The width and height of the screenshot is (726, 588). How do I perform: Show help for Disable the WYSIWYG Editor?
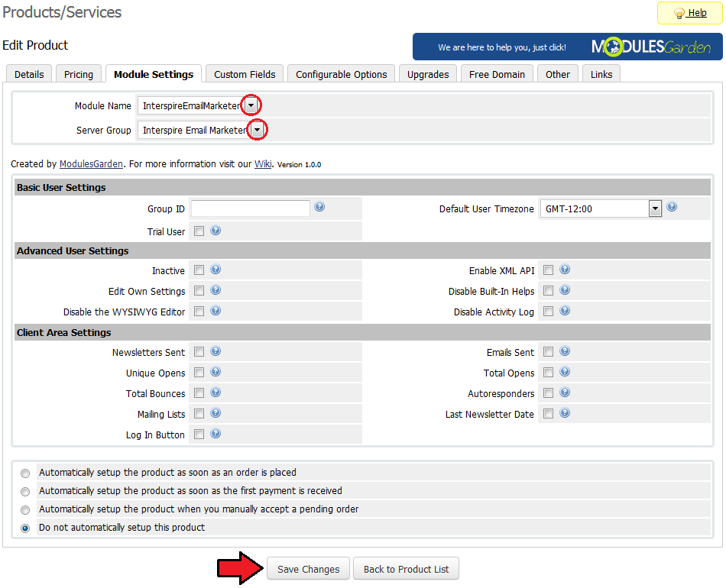tap(216, 311)
